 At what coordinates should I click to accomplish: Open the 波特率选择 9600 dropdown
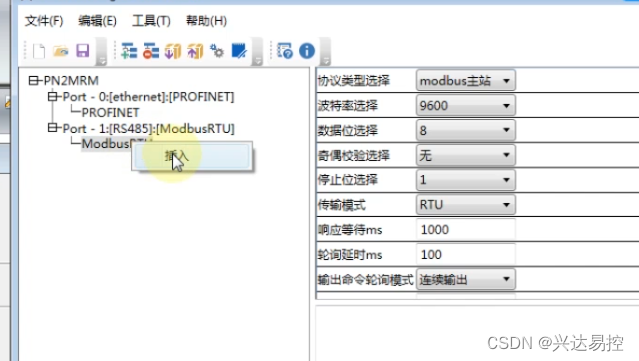click(x=465, y=106)
